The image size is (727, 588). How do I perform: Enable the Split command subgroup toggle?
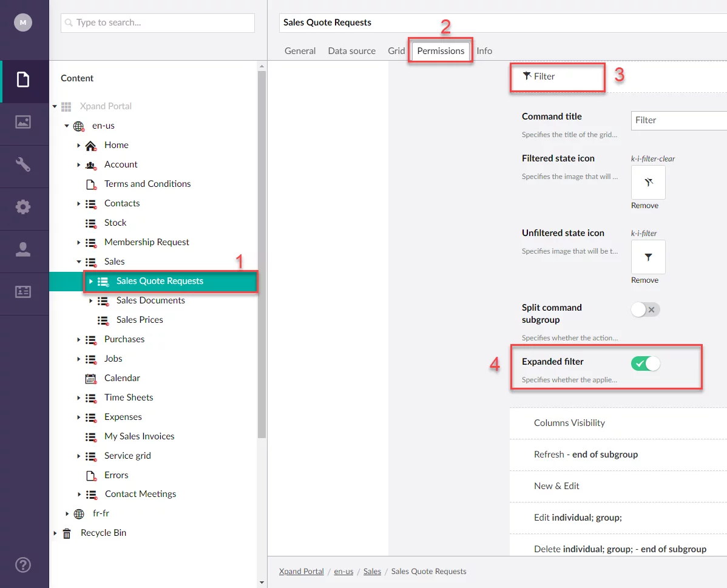(645, 310)
